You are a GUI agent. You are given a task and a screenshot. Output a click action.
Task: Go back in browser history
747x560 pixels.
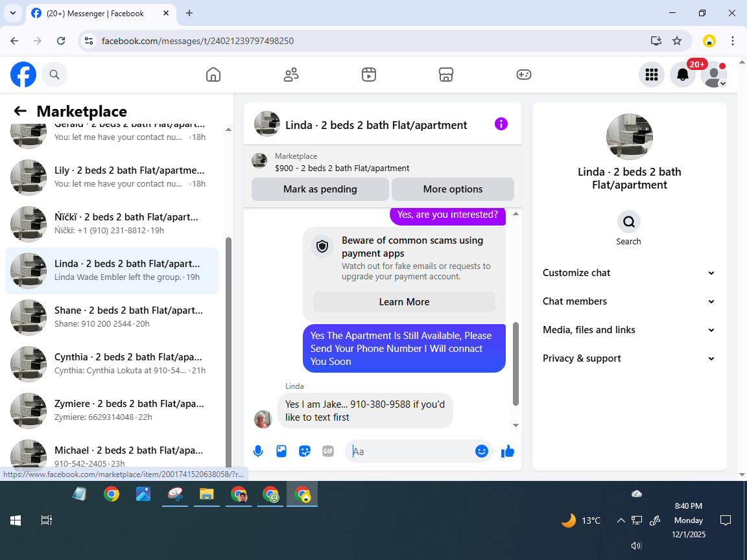tap(14, 41)
